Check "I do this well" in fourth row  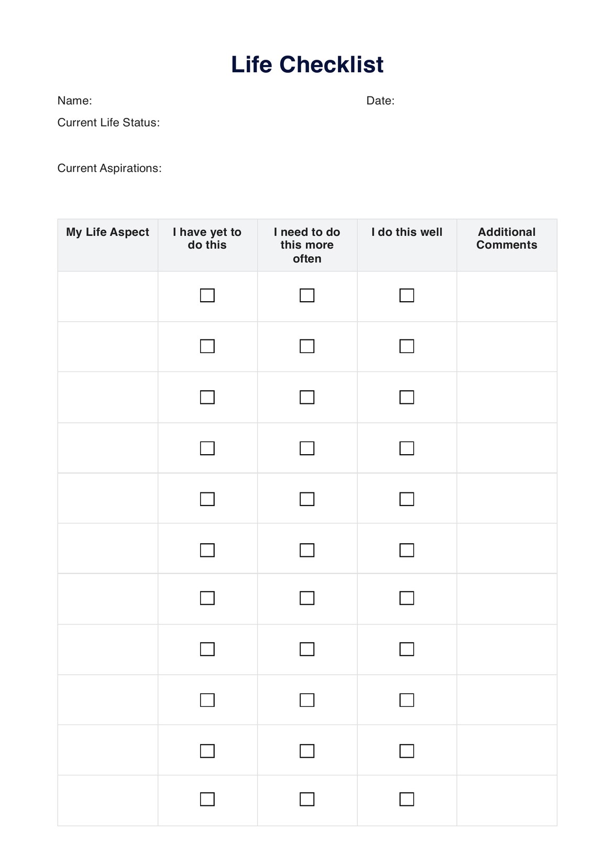click(x=407, y=448)
